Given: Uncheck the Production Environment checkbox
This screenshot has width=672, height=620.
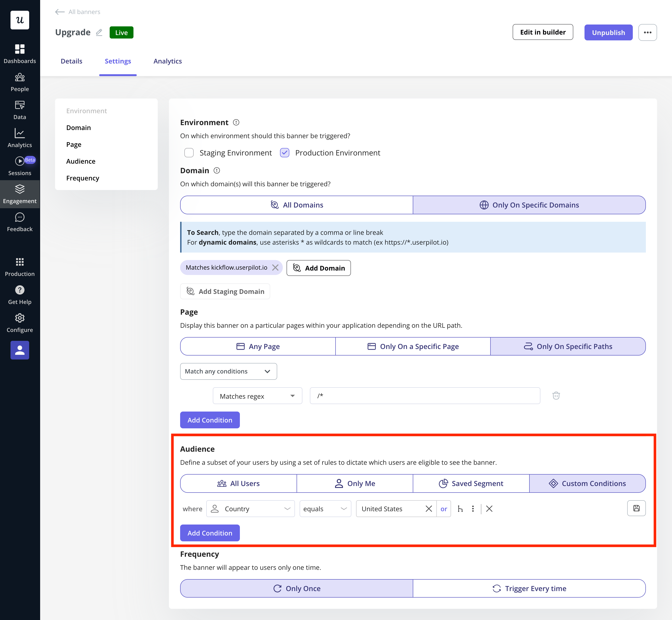Looking at the screenshot, I should point(285,153).
